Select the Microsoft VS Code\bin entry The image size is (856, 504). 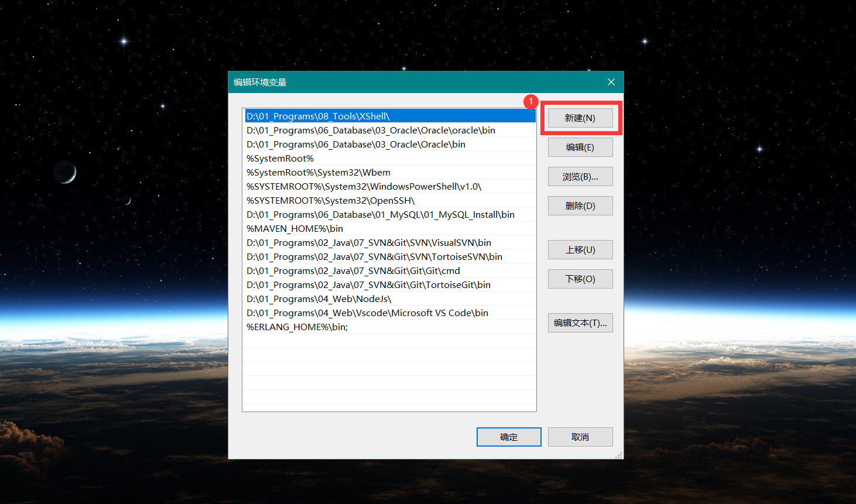pyautogui.click(x=367, y=313)
